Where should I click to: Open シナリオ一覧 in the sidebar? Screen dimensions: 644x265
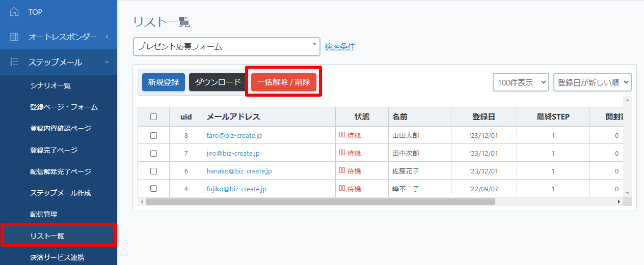tap(50, 85)
